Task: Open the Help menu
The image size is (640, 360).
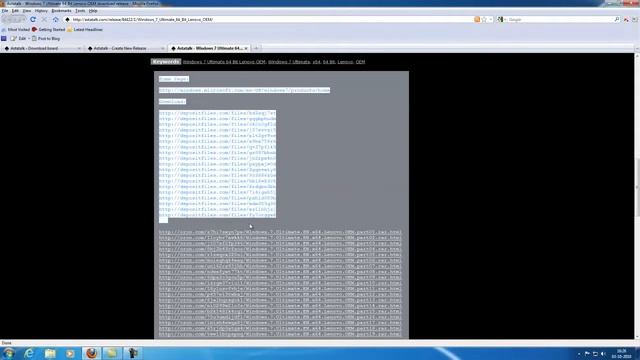Action: coord(93,11)
